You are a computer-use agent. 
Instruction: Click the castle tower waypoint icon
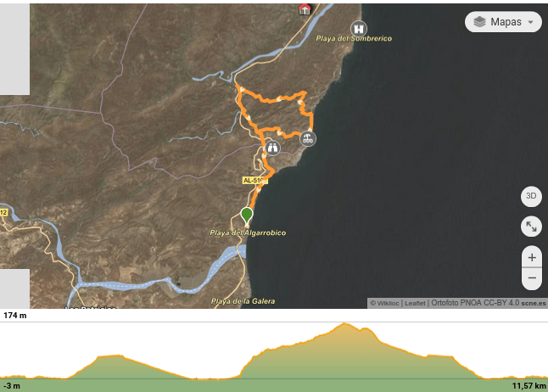[x=359, y=28]
